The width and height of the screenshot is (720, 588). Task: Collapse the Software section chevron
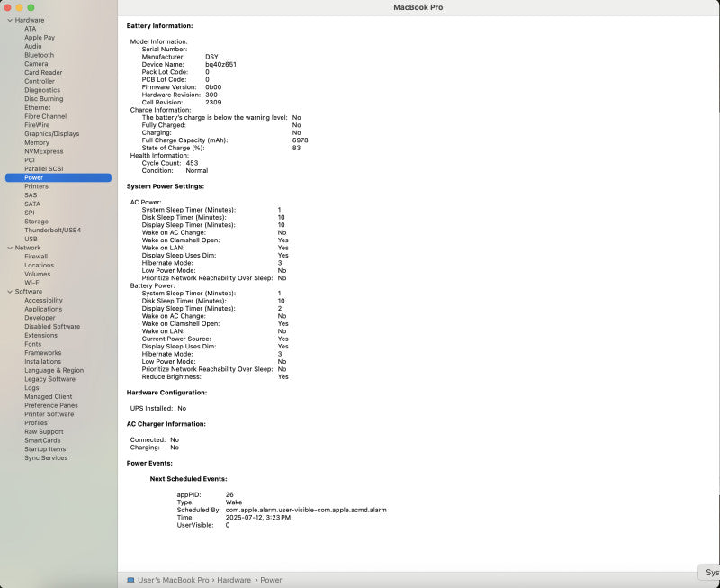click(x=10, y=292)
